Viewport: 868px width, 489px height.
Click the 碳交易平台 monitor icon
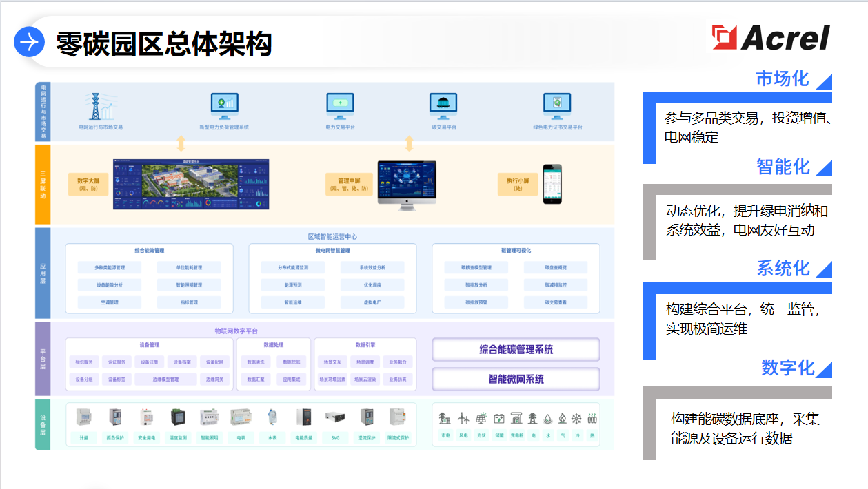coord(443,106)
